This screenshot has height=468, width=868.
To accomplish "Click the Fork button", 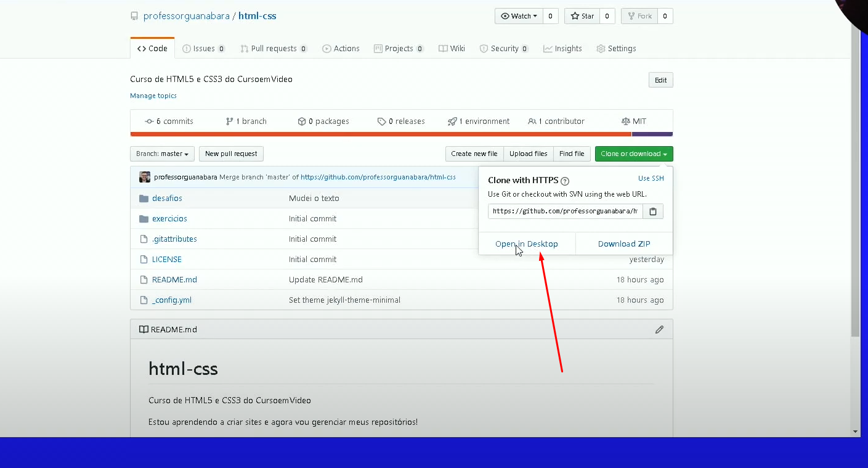I will coord(639,16).
